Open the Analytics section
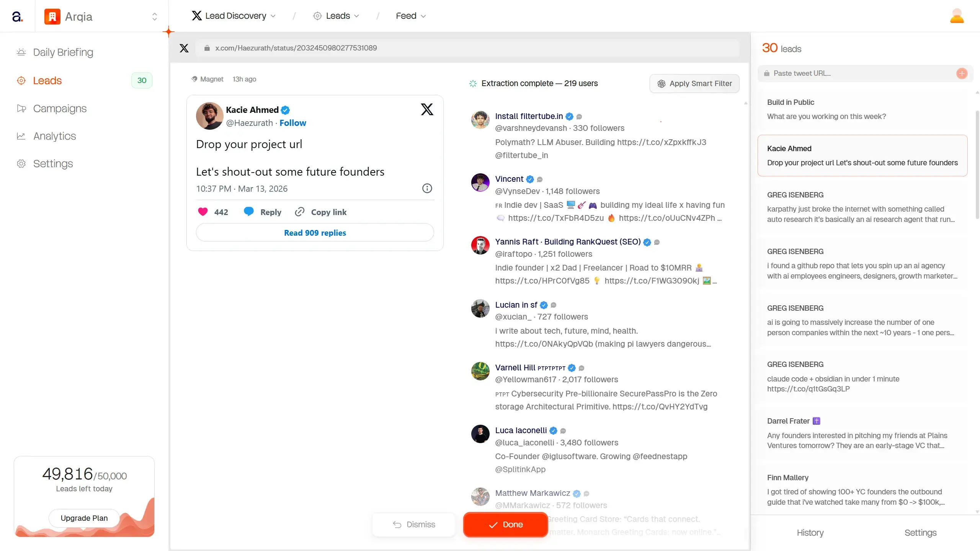Screen dimensions: 980x551 tap(54, 136)
